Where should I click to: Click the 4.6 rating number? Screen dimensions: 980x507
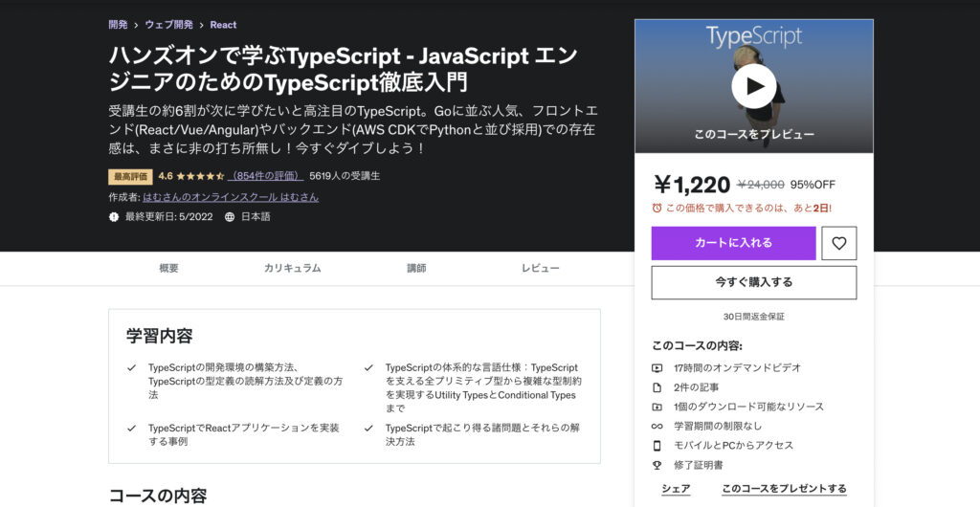(x=166, y=176)
